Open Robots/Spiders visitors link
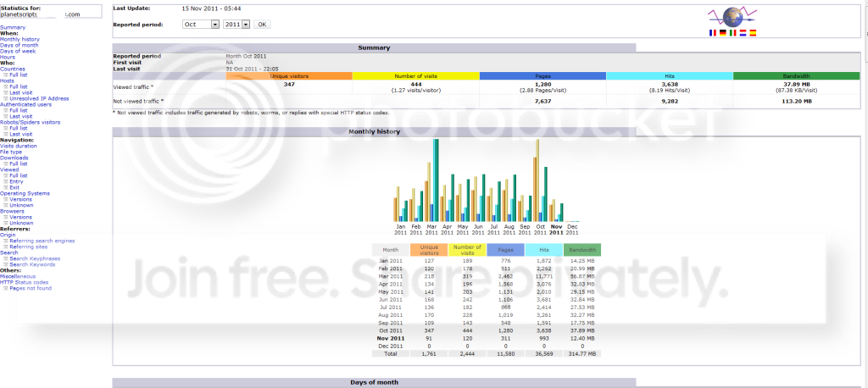This screenshot has height=388, width=868. (31, 122)
